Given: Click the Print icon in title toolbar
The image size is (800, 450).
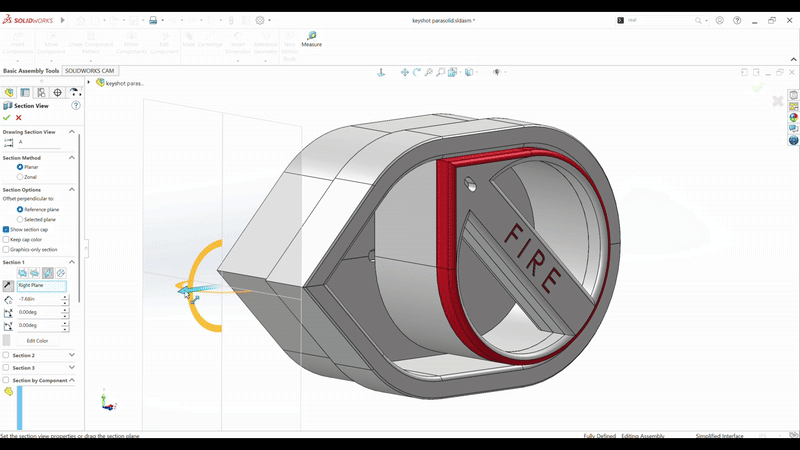Looking at the screenshot, I should tap(153, 20).
